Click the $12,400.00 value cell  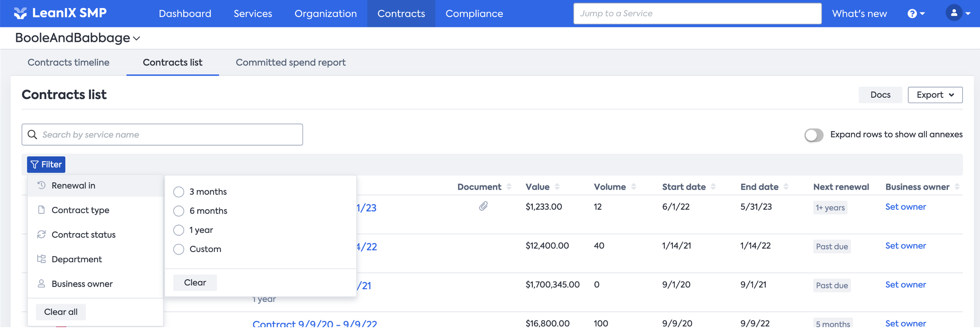tap(547, 246)
